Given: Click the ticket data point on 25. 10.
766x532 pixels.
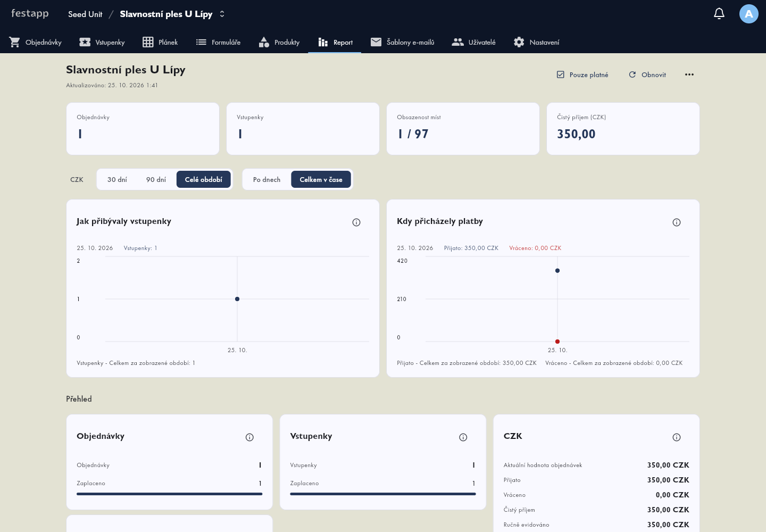Looking at the screenshot, I should 237,299.
